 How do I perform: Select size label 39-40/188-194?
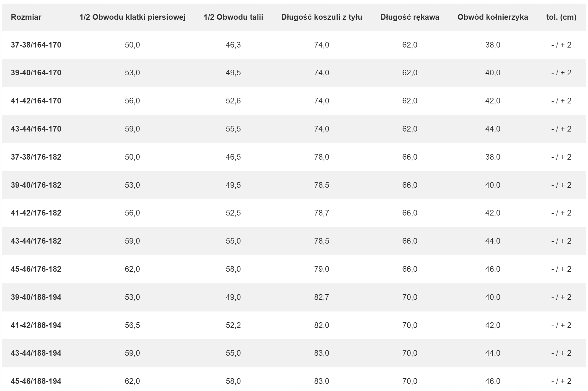(36, 297)
